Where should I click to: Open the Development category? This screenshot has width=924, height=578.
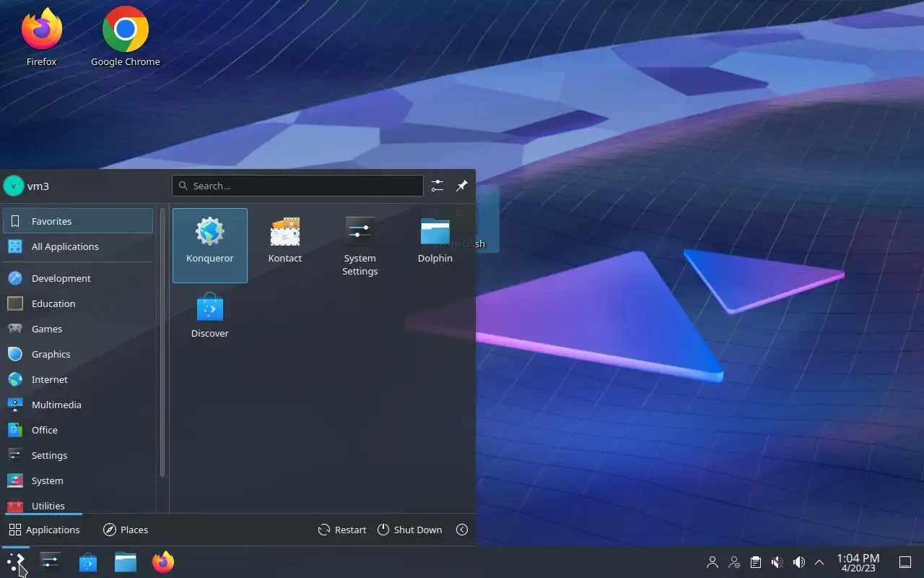point(78,278)
